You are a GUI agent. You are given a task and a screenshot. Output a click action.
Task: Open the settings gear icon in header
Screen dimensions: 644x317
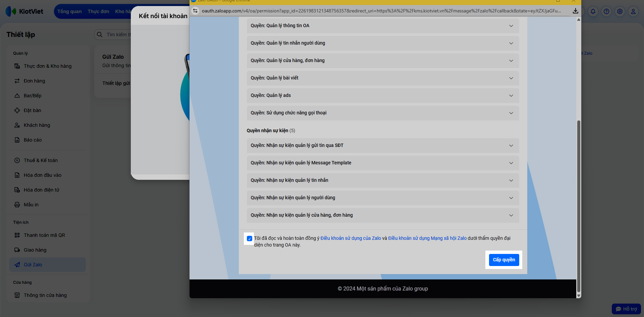click(x=620, y=11)
